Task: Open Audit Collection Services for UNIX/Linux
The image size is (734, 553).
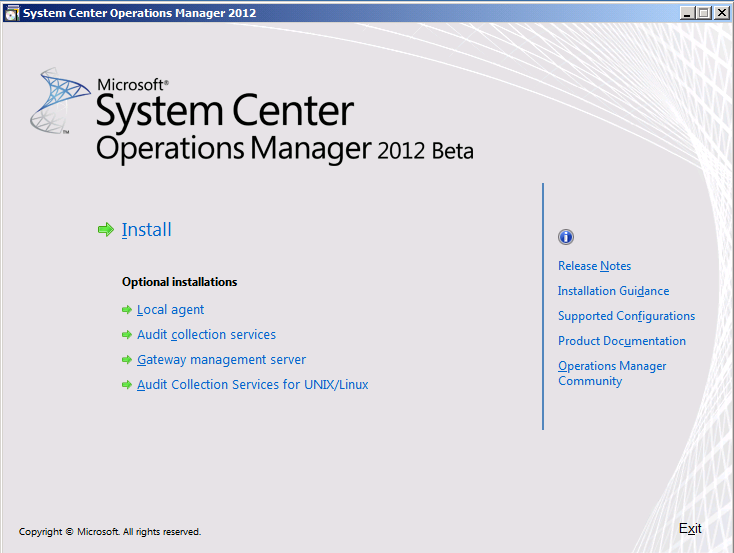Action: (253, 384)
